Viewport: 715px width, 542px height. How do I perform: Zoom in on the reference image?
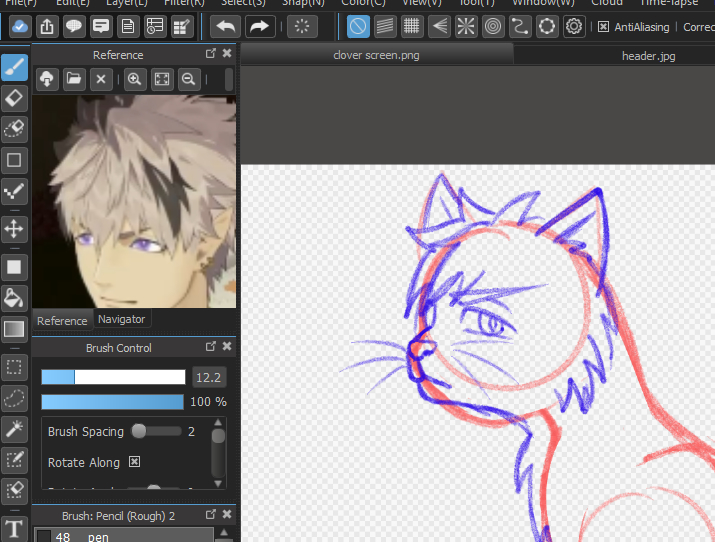point(135,79)
